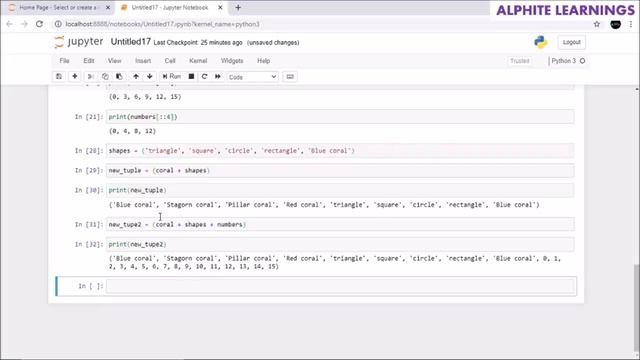
Task: Click output (0, 4, 8, 12)
Action: pyautogui.click(x=132, y=131)
